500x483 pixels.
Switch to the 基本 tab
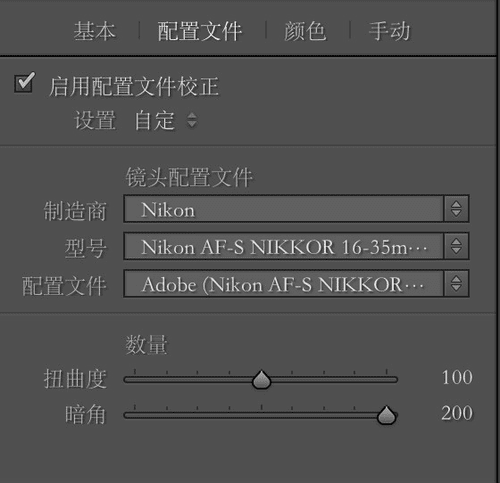[95, 31]
